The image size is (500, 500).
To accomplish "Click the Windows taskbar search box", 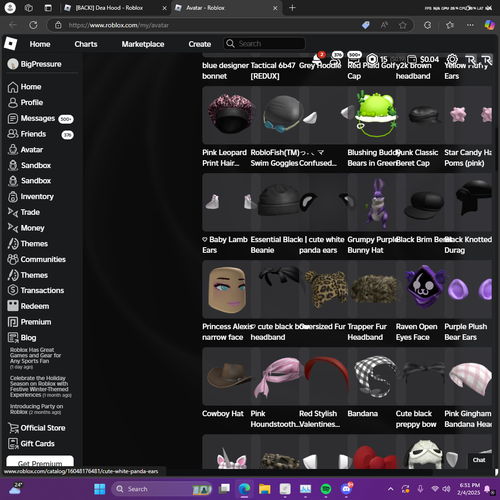I will [x=161, y=489].
